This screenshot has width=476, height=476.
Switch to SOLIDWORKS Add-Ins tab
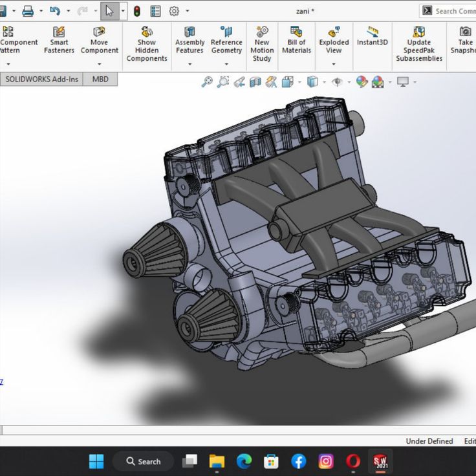41,80
